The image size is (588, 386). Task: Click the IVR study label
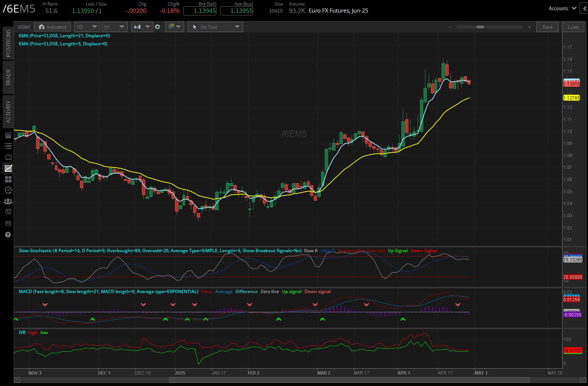[22, 333]
